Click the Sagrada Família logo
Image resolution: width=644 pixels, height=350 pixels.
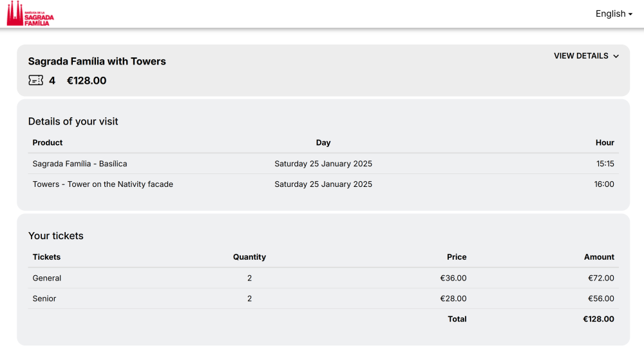click(30, 14)
